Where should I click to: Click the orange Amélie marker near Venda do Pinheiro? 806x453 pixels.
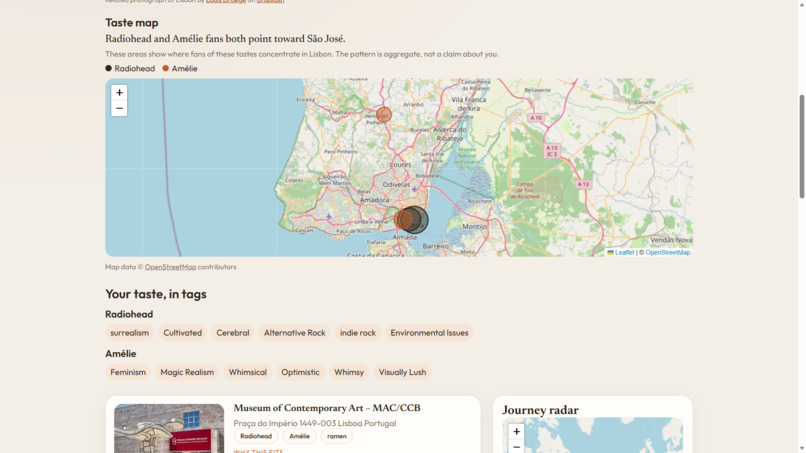[x=384, y=115]
